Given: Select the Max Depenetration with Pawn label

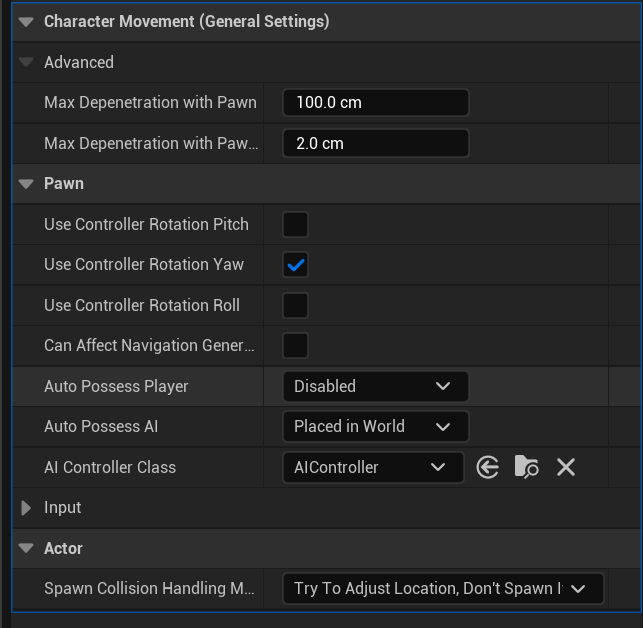Looking at the screenshot, I should 150,103.
